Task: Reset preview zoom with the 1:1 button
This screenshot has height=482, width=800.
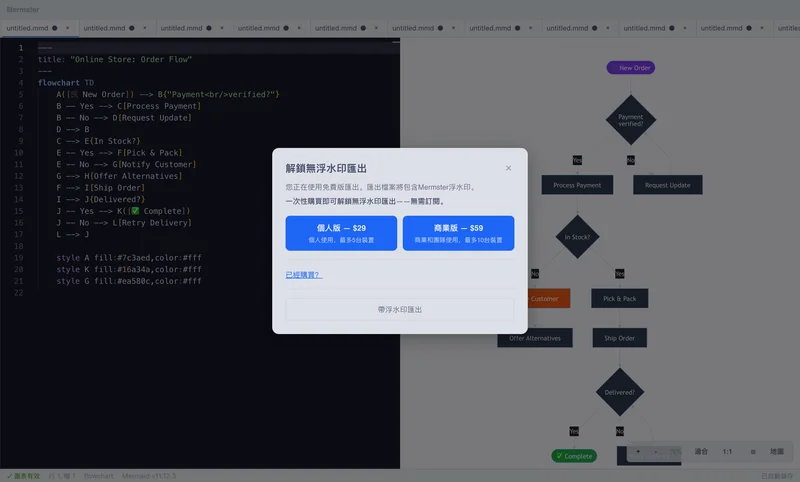Action: (x=728, y=451)
